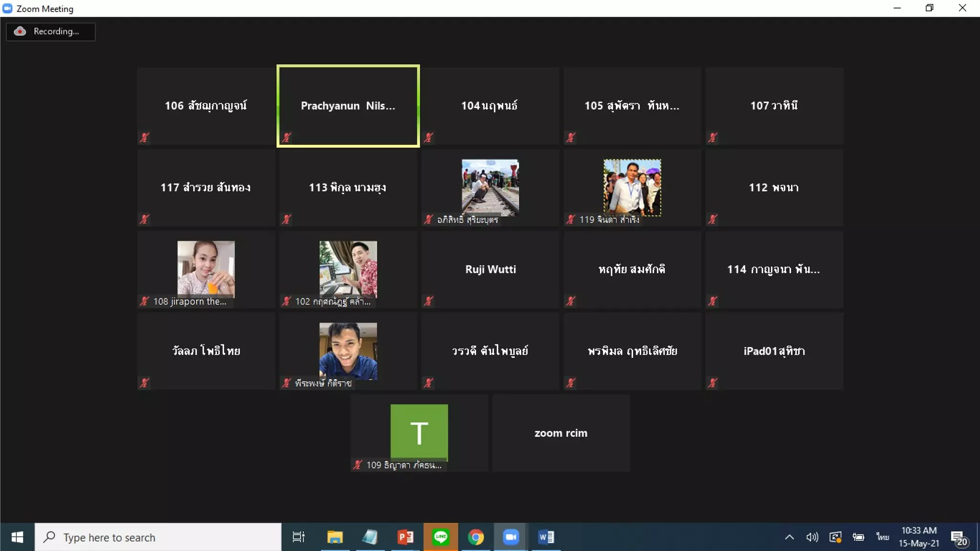Open the notification center with 20 badge
The width and height of the screenshot is (980, 551).
959,538
